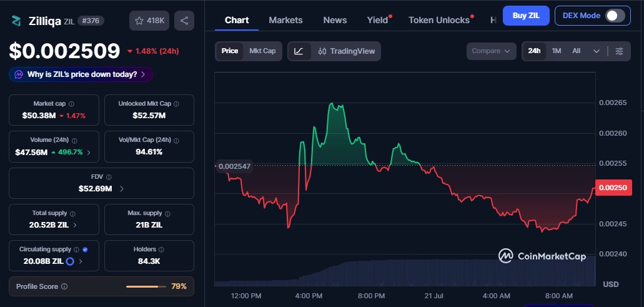
Task: Click the $52.57M unlocked market cap value
Action: pyautogui.click(x=149, y=116)
